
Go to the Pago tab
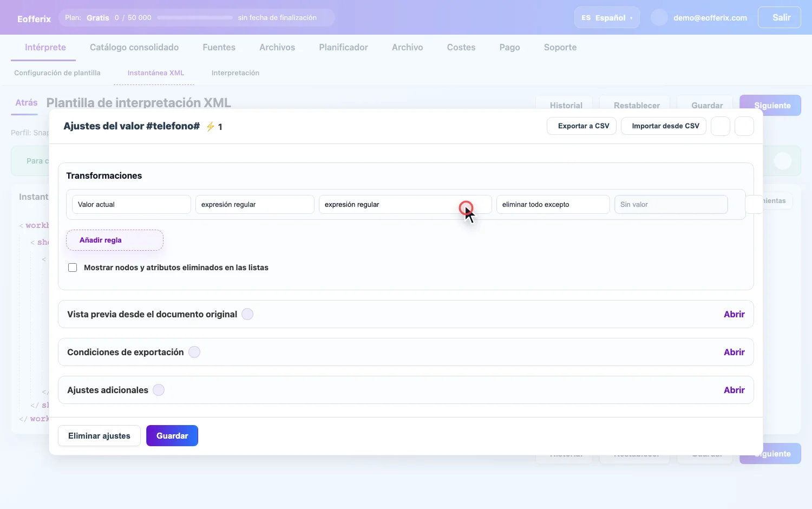tap(510, 48)
